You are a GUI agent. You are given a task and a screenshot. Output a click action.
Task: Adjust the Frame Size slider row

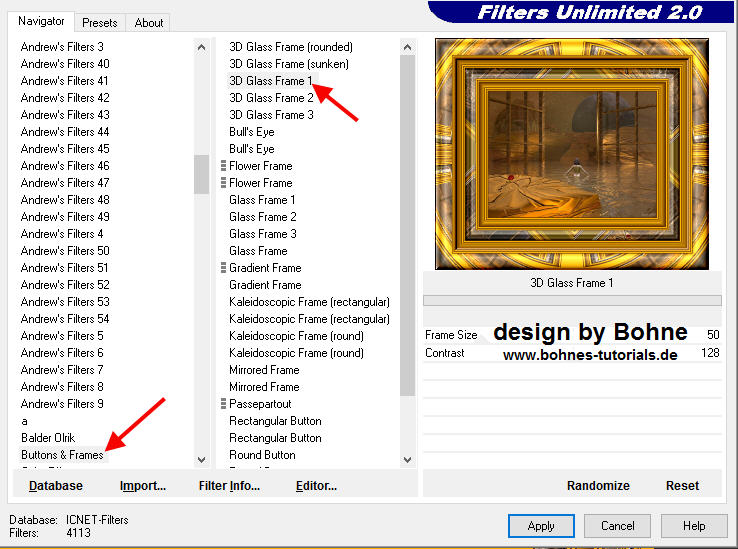coord(572,335)
